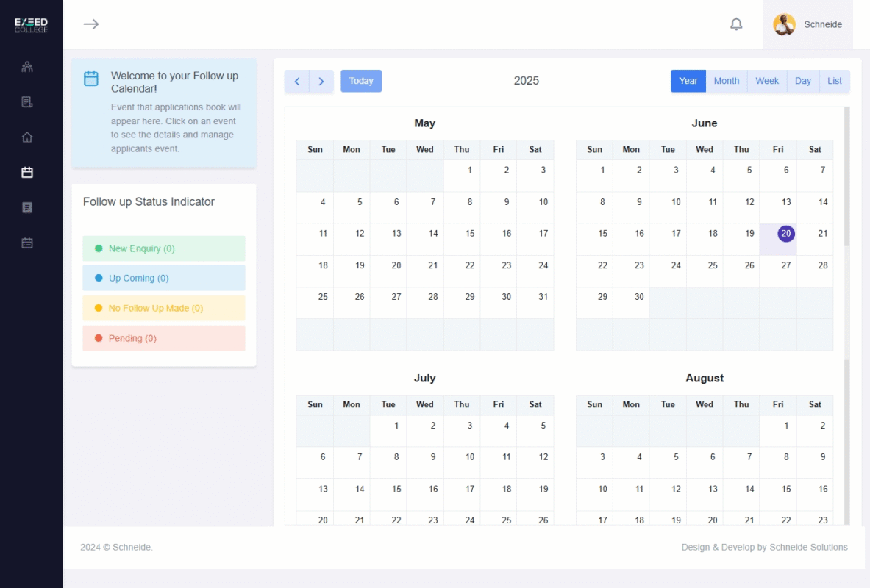Open the Schneide user profile menu
Viewport: 870px width, 588px height.
click(807, 24)
